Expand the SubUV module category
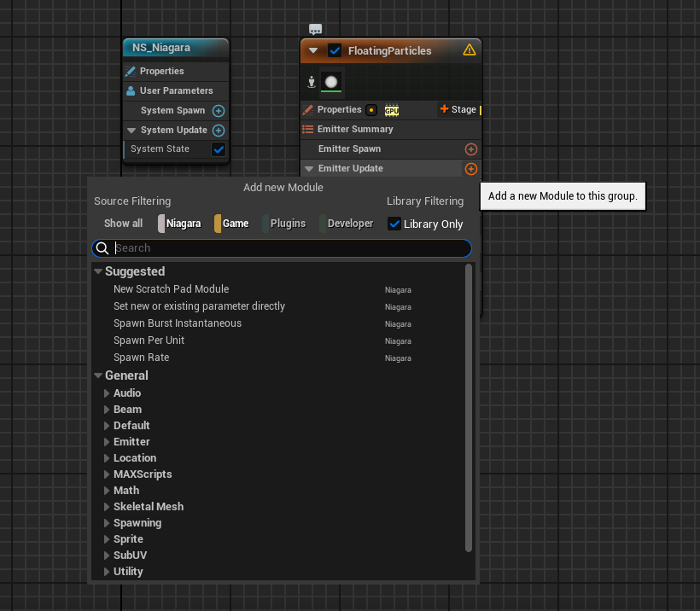The image size is (700, 611). click(107, 556)
